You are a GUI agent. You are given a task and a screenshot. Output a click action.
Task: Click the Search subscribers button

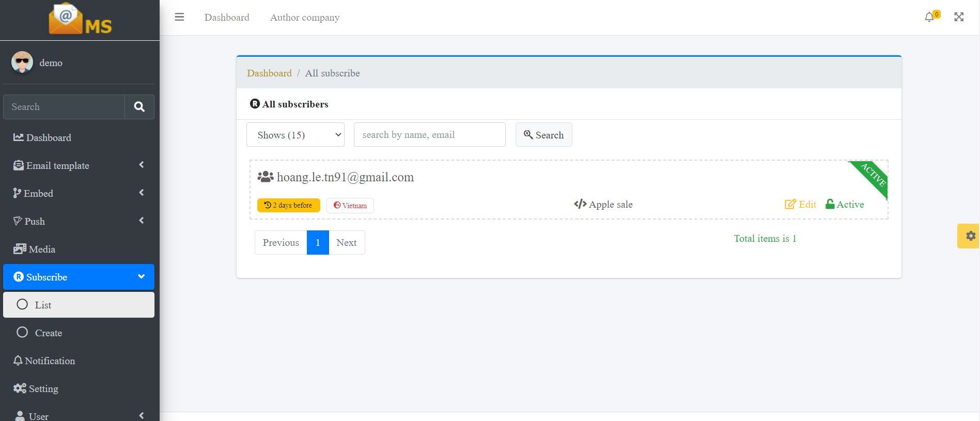tap(543, 135)
